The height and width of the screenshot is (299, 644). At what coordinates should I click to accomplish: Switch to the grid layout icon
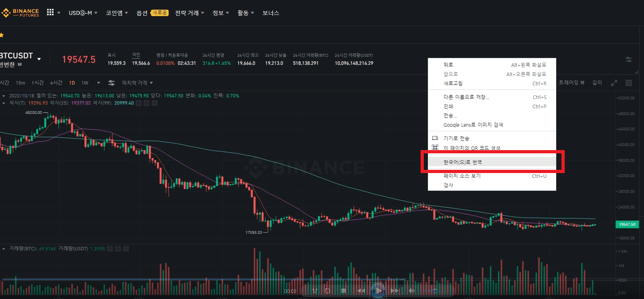[629, 83]
